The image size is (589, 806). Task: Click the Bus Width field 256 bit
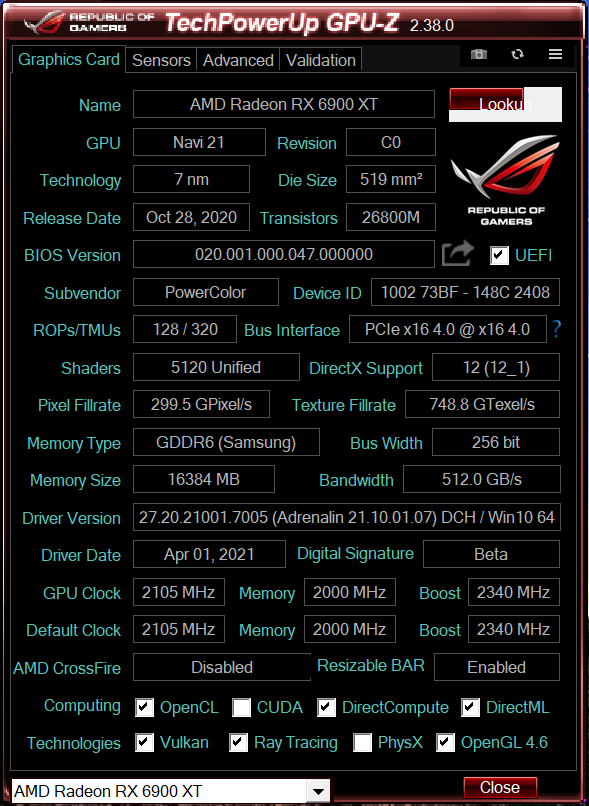pyautogui.click(x=496, y=443)
